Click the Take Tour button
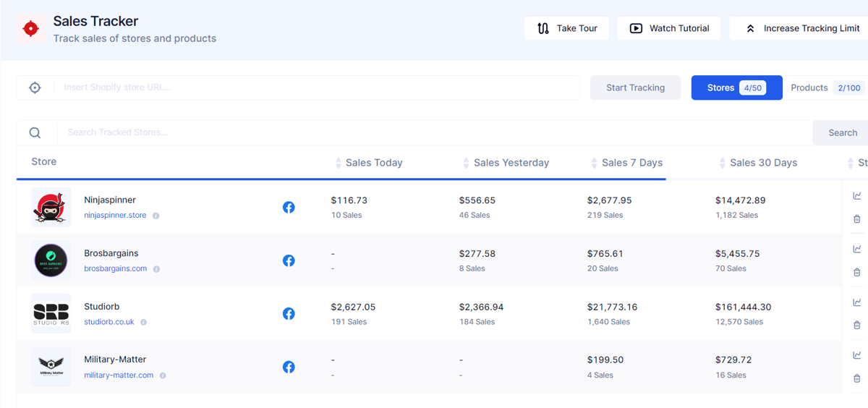This screenshot has width=868, height=408. (x=566, y=28)
